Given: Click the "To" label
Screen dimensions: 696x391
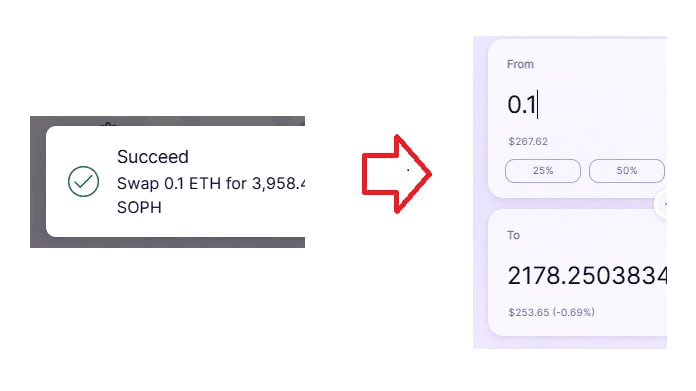Looking at the screenshot, I should tap(514, 235).
